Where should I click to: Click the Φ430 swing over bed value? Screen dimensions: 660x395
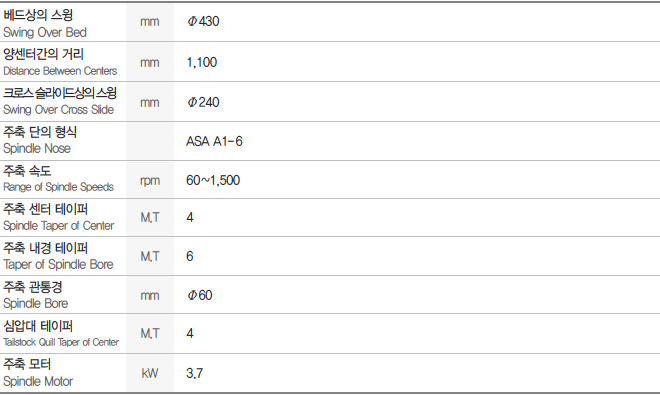[x=203, y=21]
